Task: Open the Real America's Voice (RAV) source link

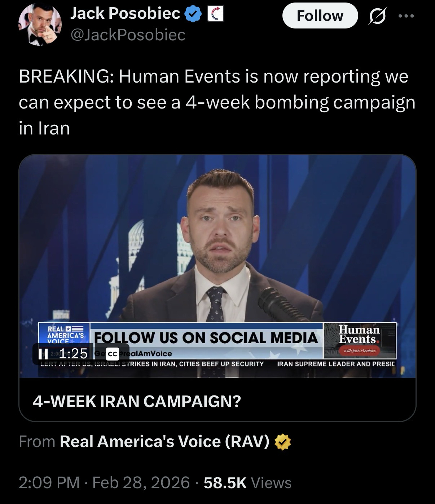Action: (164, 442)
